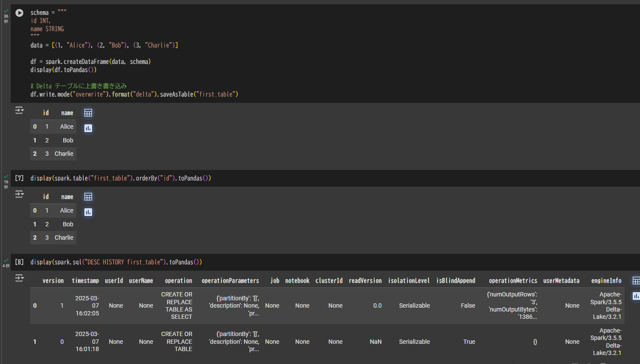
Task: Place cursor in spark.table orderBy code line
Action: click(121, 178)
